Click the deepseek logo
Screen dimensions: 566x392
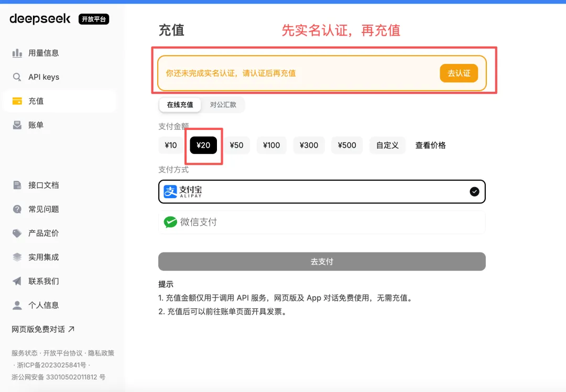[40, 19]
